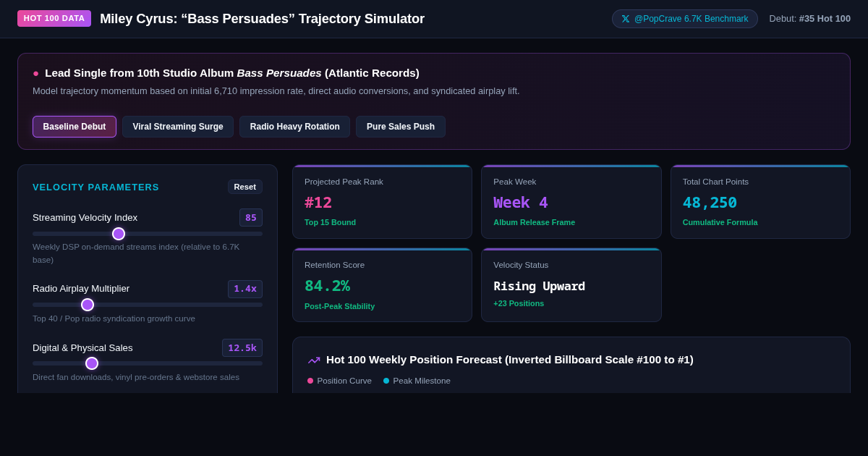868x456 pixels.
Task: Click the Velocity Status text Rising Upward
Action: point(539,286)
